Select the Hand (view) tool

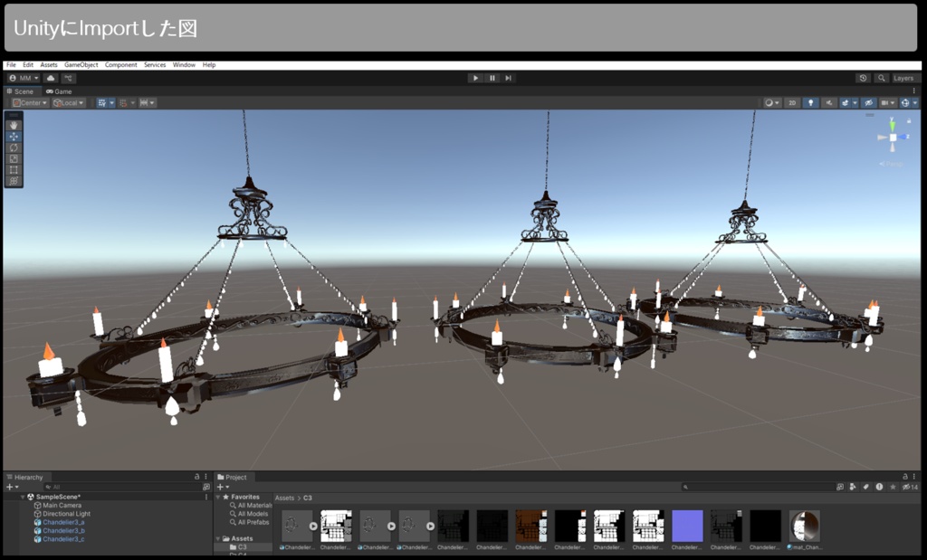coord(14,125)
